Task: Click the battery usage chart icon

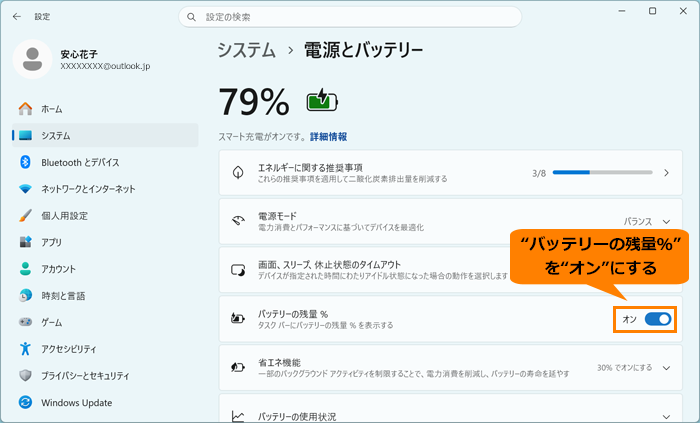Action: [238, 416]
